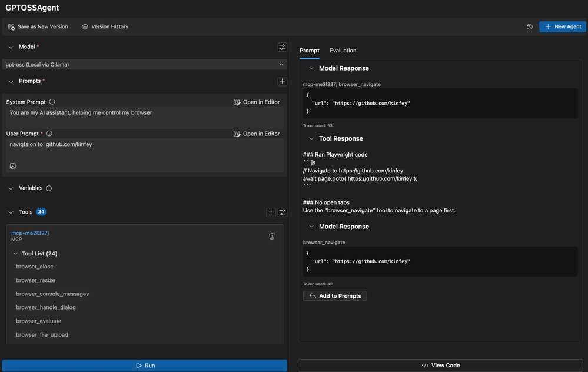
Task: Open the gpt-oss model dropdown
Action: [145, 65]
